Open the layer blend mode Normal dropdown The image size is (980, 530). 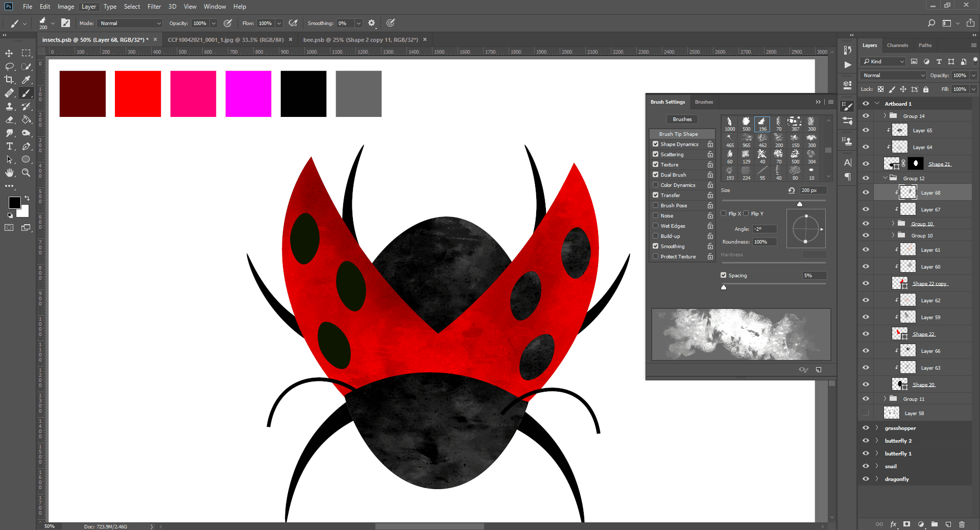pyautogui.click(x=893, y=75)
